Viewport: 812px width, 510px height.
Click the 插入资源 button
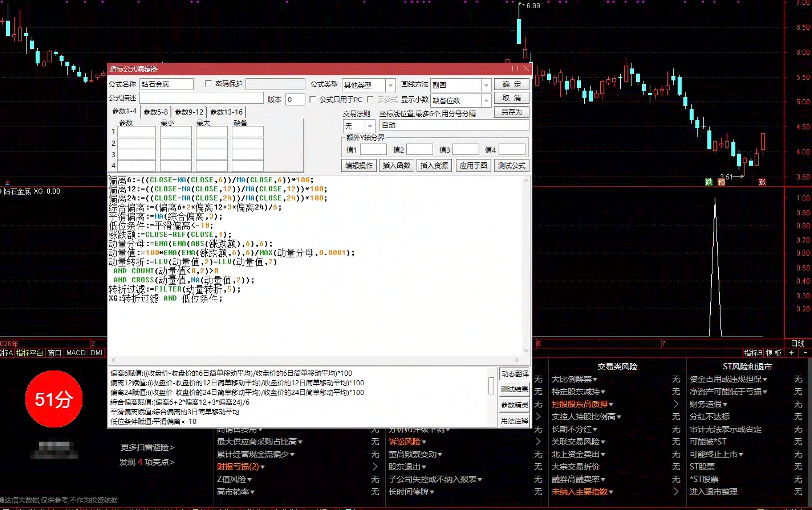(x=434, y=166)
